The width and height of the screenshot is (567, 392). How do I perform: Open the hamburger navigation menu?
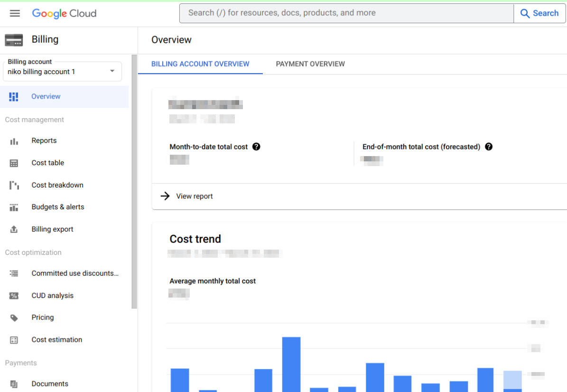point(15,13)
